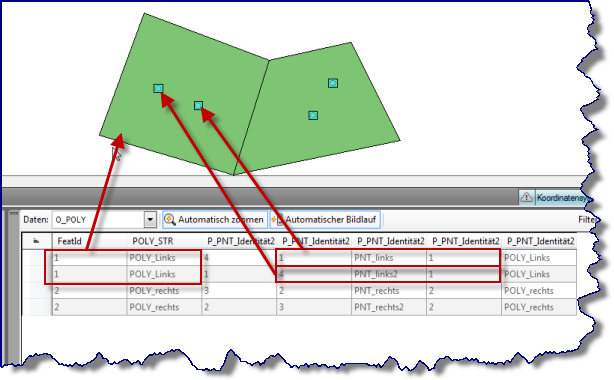
Task: Sort by the FeatId column header
Action: [x=89, y=241]
